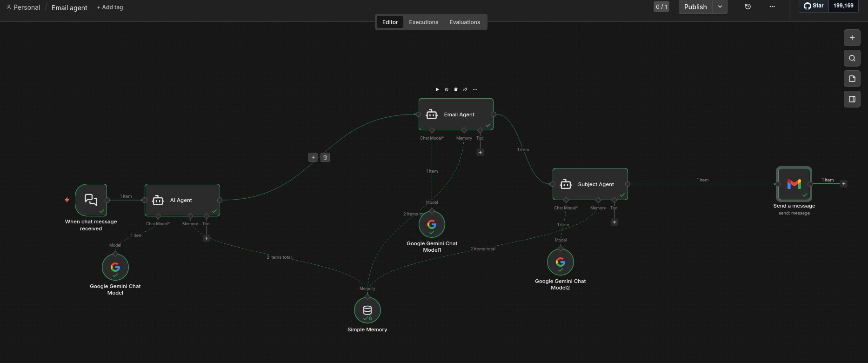The image size is (868, 363).
Task: Open the When chat message received trigger node
Action: click(91, 200)
